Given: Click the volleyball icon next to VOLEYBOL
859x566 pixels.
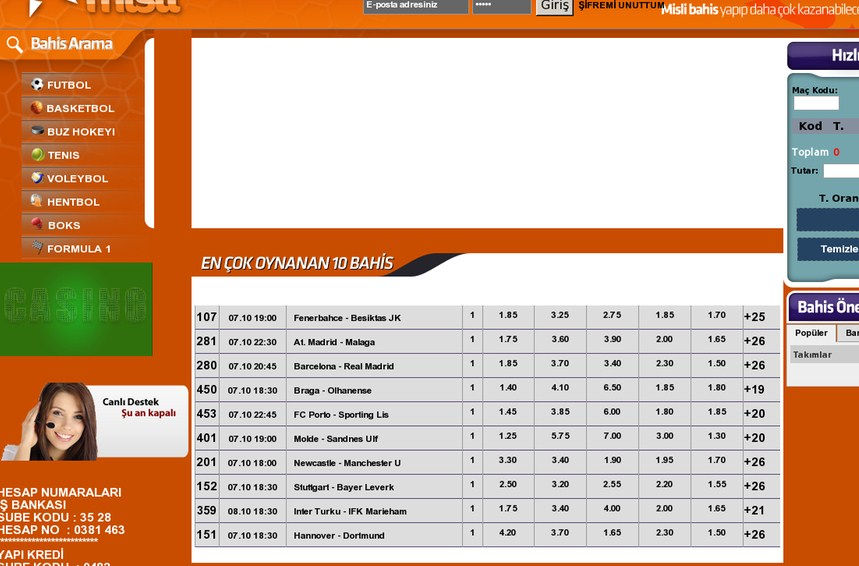Looking at the screenshot, I should click(37, 178).
